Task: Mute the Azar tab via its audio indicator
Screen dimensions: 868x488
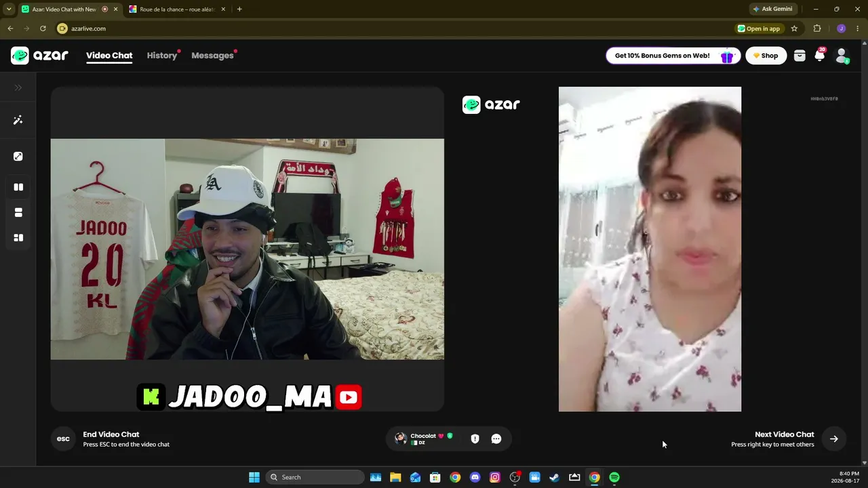Action: (104, 9)
